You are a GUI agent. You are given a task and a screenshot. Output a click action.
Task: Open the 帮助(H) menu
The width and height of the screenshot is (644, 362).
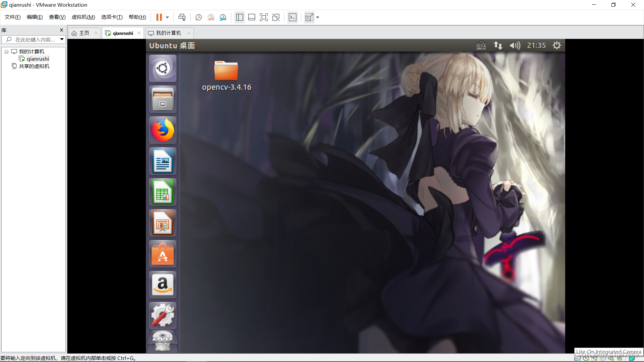click(137, 17)
